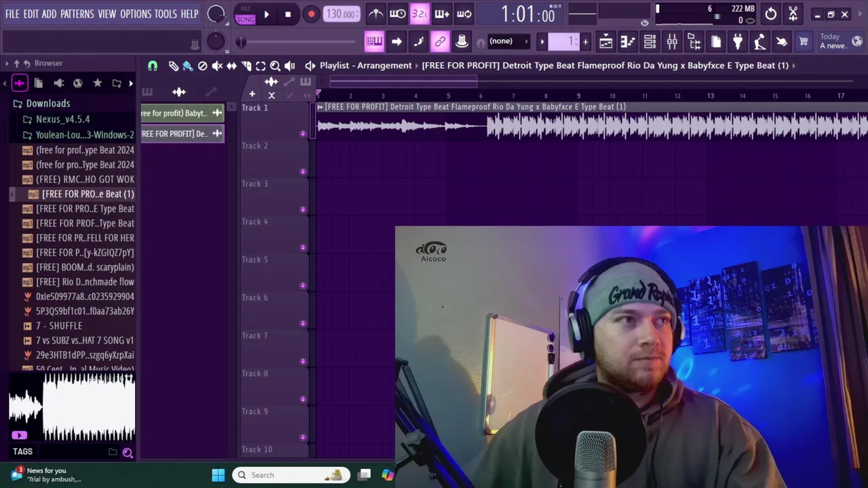
Task: Click the browser search magnifier icon
Action: tap(127, 453)
